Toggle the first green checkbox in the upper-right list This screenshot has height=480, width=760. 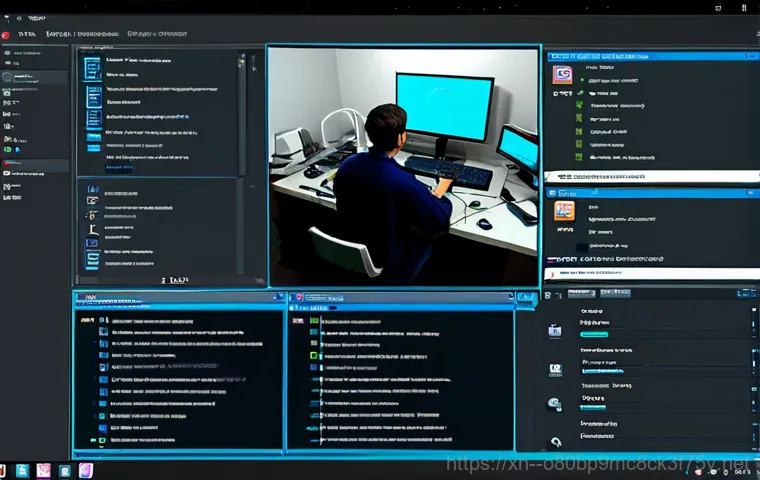[x=577, y=103]
